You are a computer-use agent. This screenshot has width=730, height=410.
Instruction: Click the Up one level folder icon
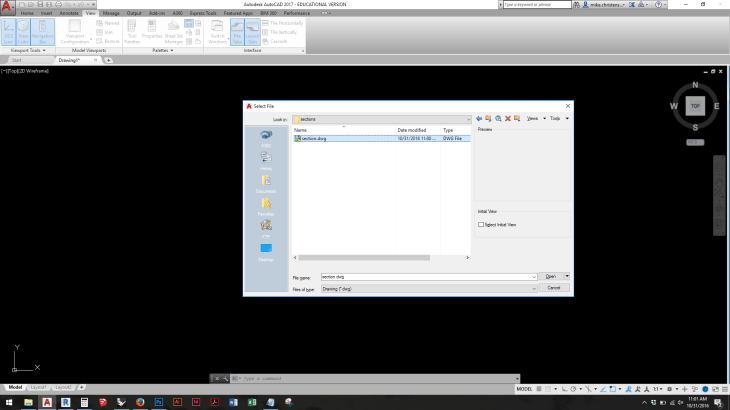coord(488,118)
